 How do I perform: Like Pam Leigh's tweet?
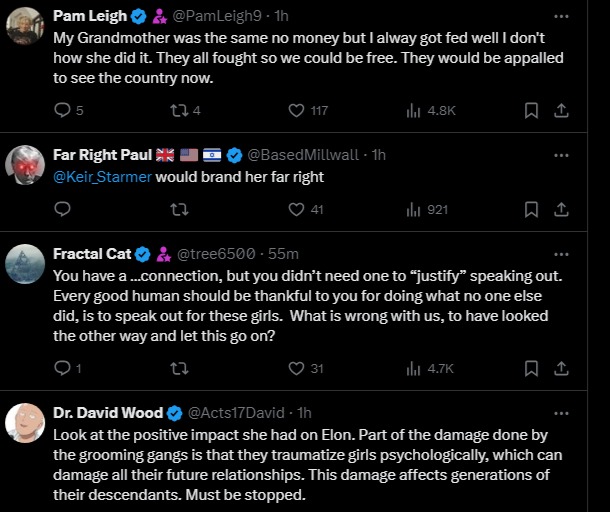tap(296, 111)
